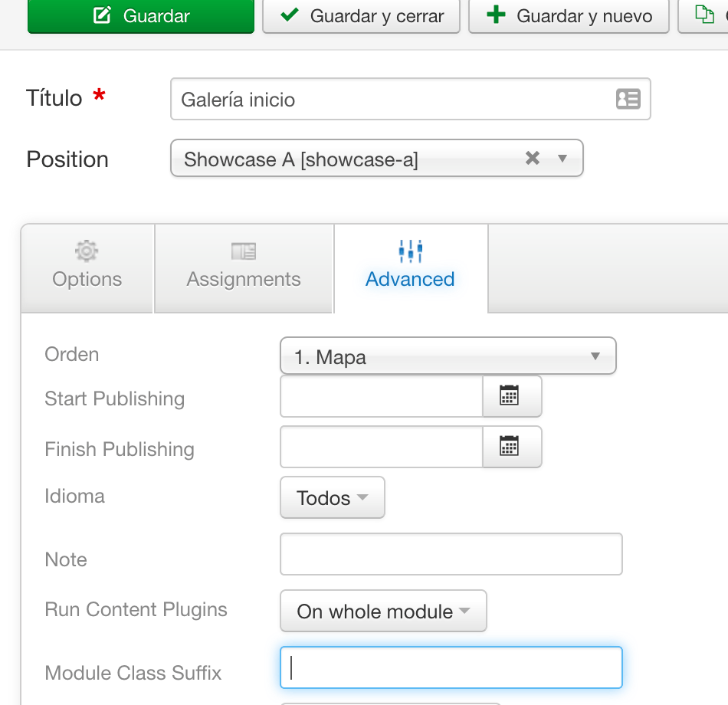Open Run Content Plugins dropdown

(x=383, y=612)
